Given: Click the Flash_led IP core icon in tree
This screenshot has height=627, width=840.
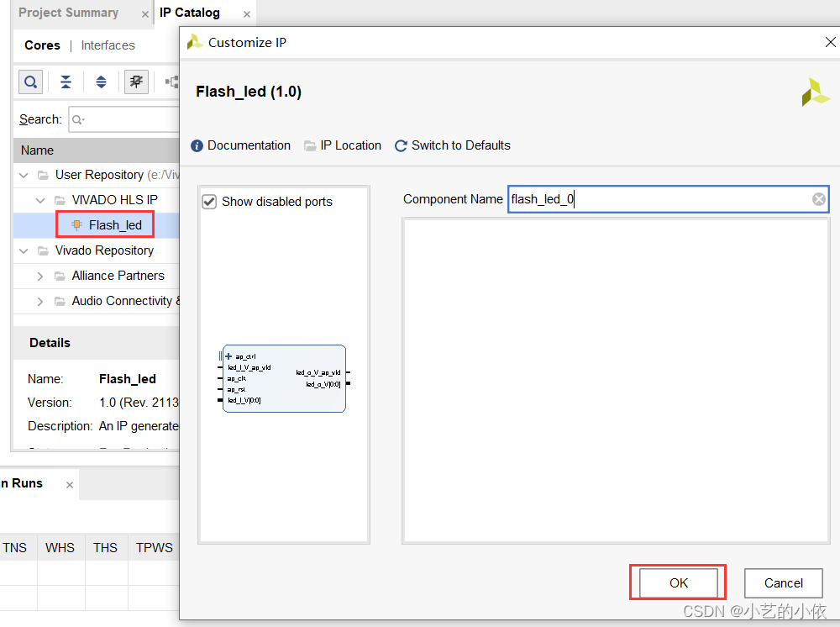Looking at the screenshot, I should tap(76, 225).
